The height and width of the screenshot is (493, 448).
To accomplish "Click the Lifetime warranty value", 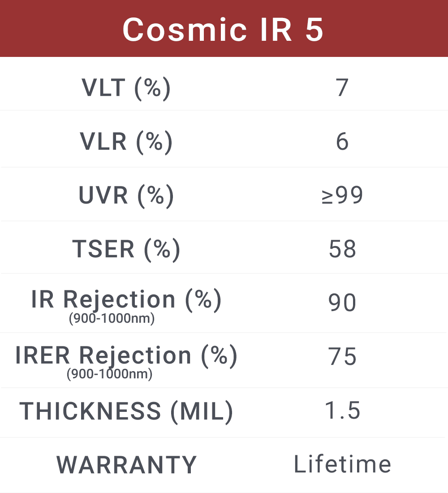I will pyautogui.click(x=342, y=464).
